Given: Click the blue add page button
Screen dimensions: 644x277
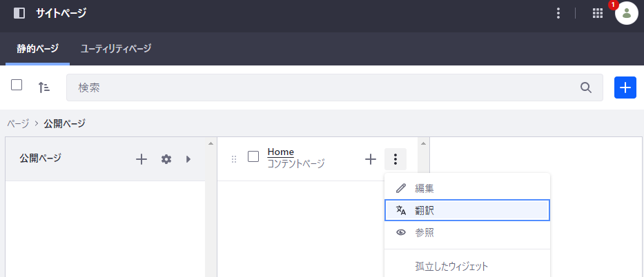Looking at the screenshot, I should click(625, 88).
